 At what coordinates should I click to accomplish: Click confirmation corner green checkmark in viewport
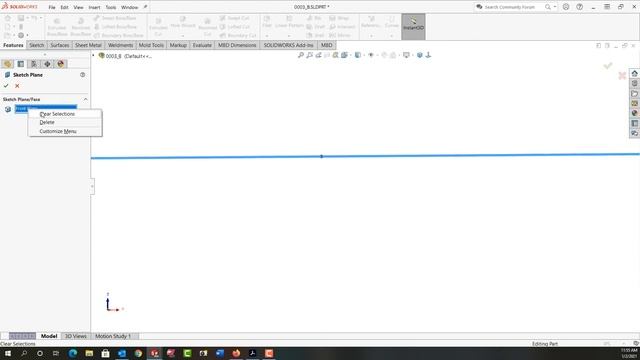(608, 66)
